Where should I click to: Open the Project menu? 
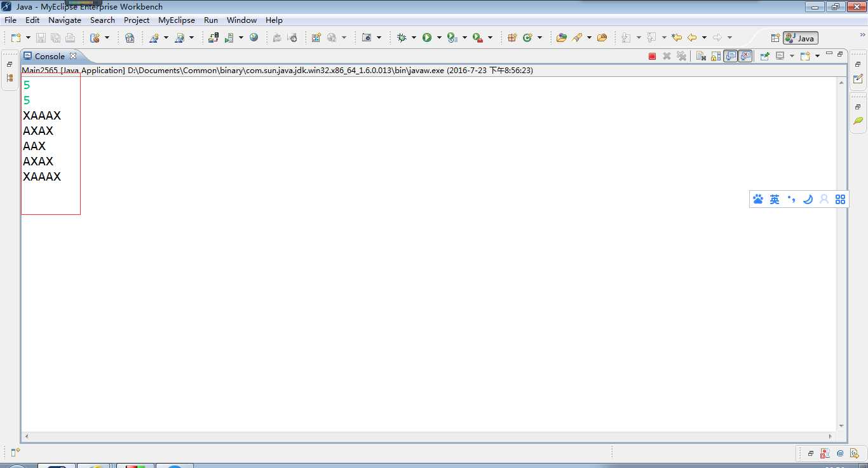137,20
